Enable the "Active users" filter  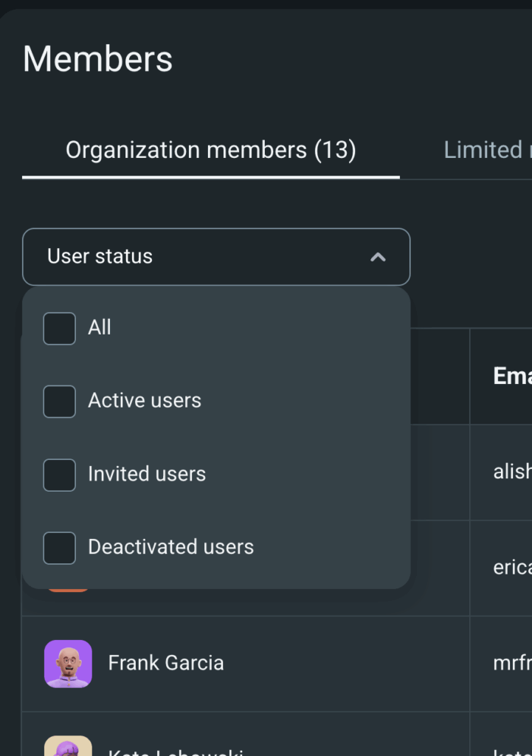coord(59,401)
